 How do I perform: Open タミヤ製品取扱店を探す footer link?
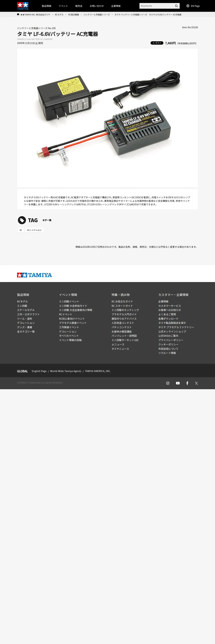[x=172, y=323]
